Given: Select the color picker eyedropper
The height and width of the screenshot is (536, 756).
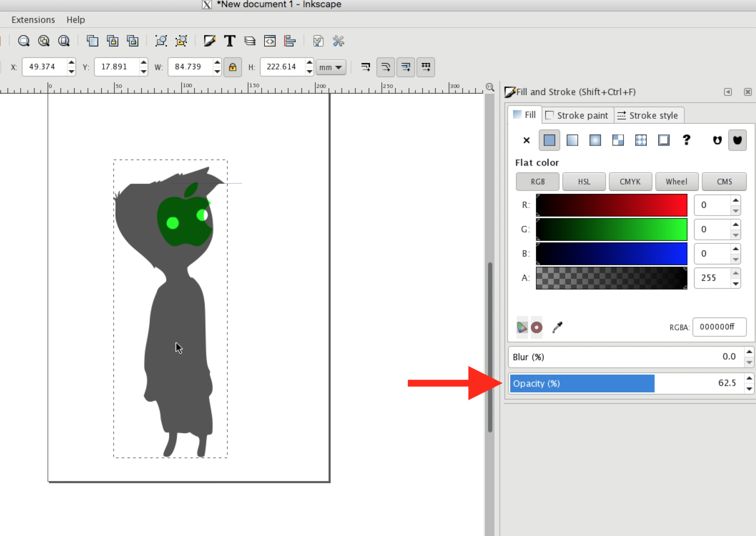Looking at the screenshot, I should pos(557,327).
